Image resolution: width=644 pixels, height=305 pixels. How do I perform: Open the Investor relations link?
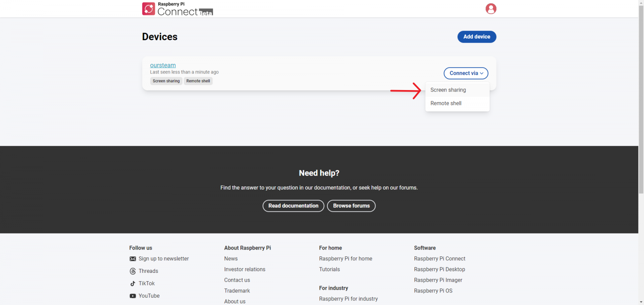click(x=245, y=269)
